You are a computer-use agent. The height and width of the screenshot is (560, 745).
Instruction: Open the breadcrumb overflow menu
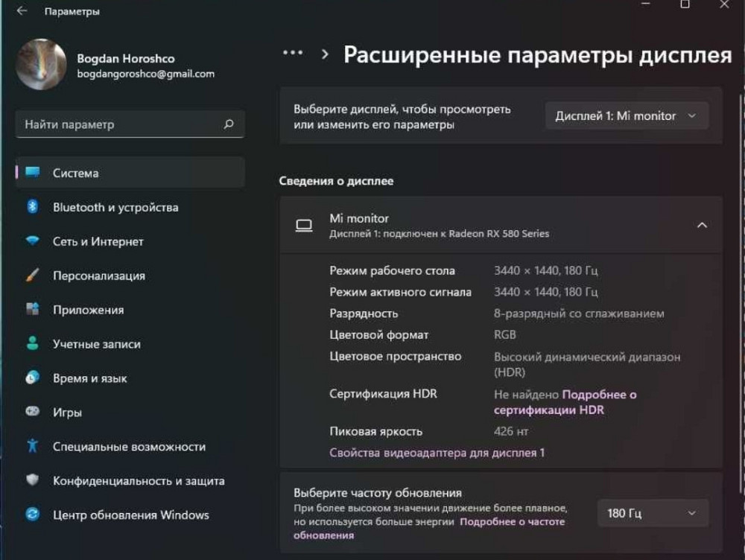tap(291, 51)
